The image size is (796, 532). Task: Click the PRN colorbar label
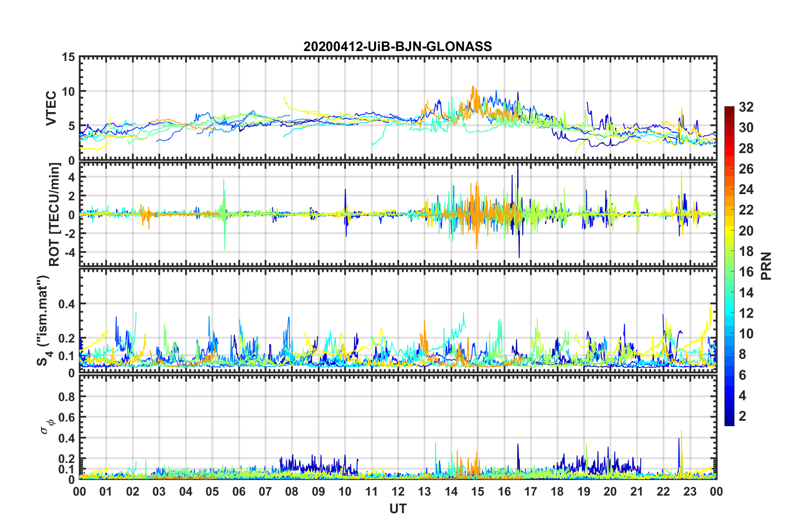pos(766,266)
